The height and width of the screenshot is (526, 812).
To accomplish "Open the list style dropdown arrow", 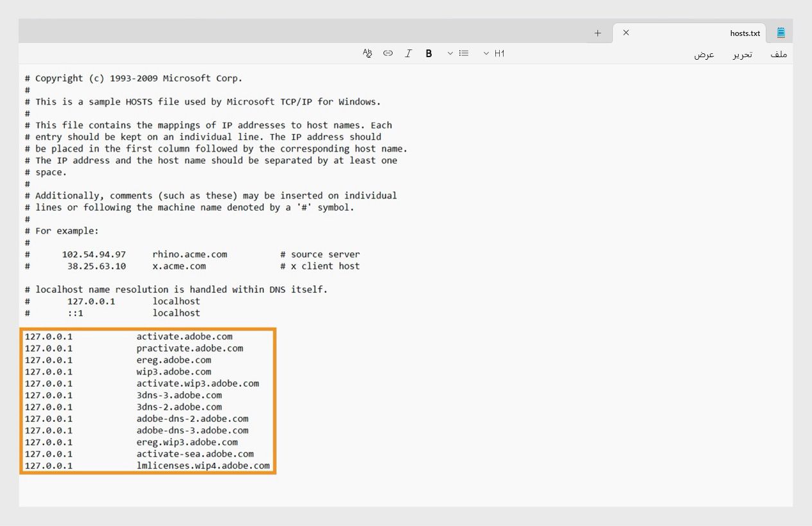I will (450, 53).
